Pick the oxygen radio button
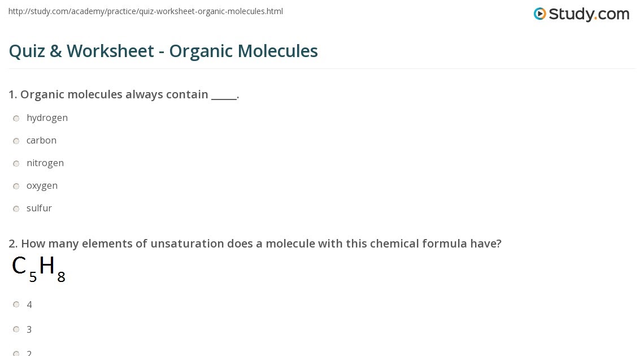The height and width of the screenshot is (356, 644). [16, 186]
